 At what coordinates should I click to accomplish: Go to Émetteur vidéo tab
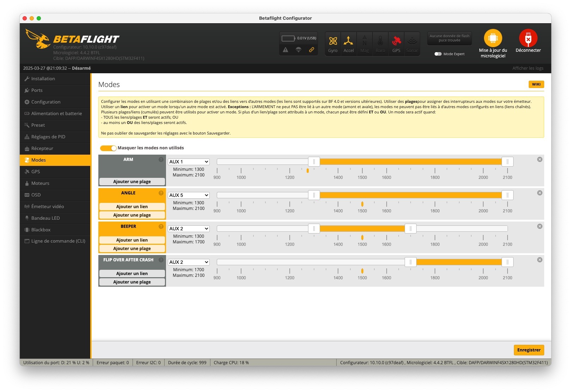(x=55, y=207)
